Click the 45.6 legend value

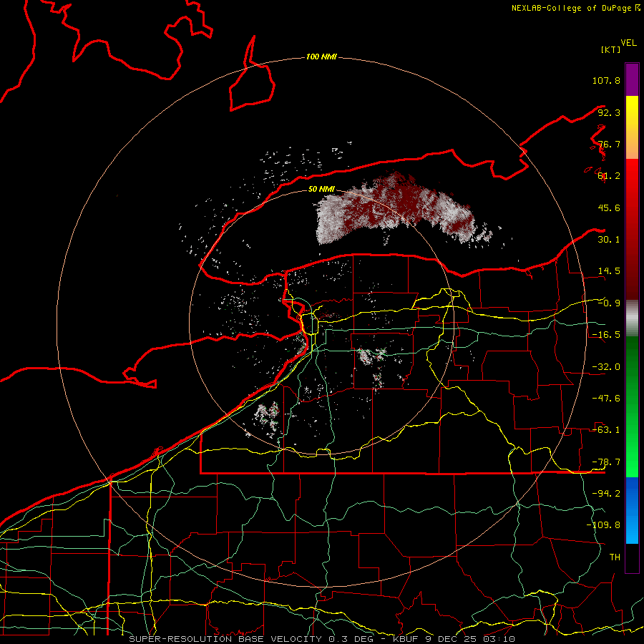609,208
